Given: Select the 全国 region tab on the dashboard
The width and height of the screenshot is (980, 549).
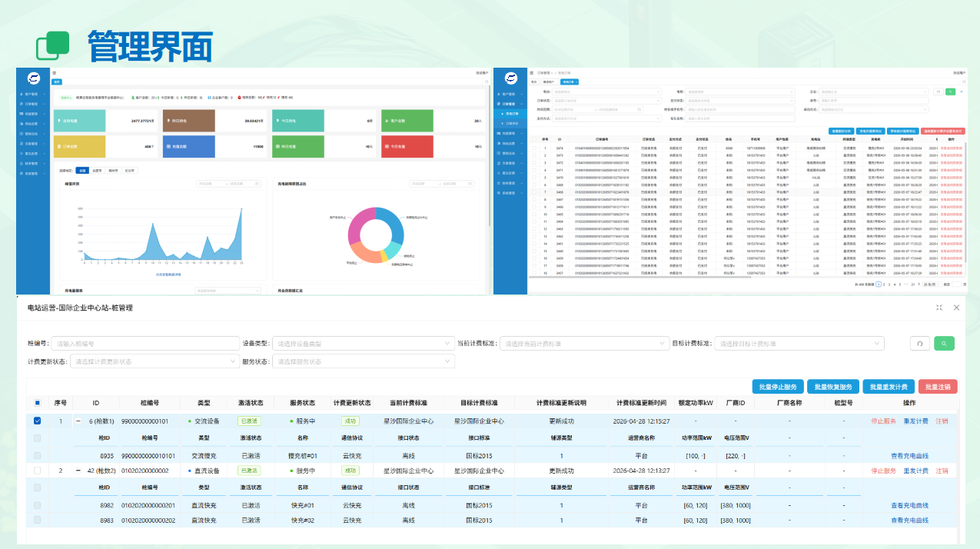Looking at the screenshot, I should pyautogui.click(x=83, y=171).
